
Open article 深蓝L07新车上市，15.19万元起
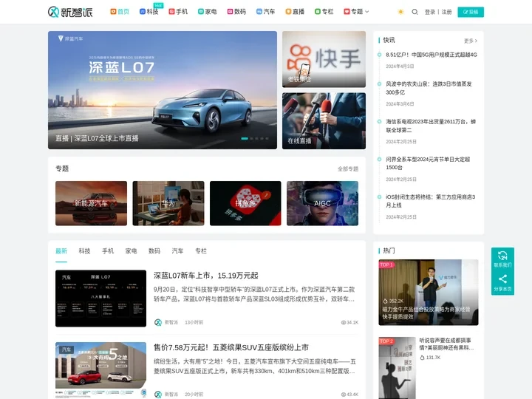(206, 276)
